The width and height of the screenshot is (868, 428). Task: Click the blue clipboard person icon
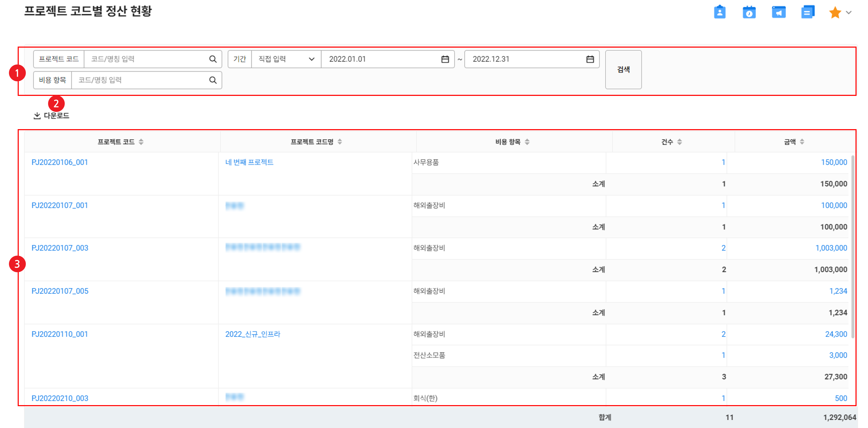click(x=719, y=12)
